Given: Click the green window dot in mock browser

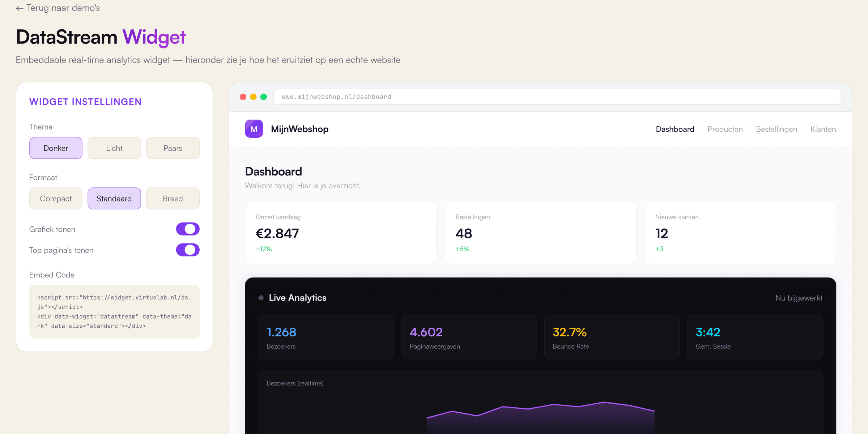Looking at the screenshot, I should pos(264,97).
